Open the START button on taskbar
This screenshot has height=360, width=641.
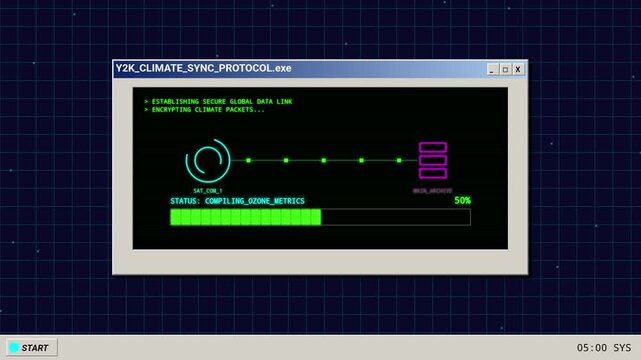(x=31, y=347)
